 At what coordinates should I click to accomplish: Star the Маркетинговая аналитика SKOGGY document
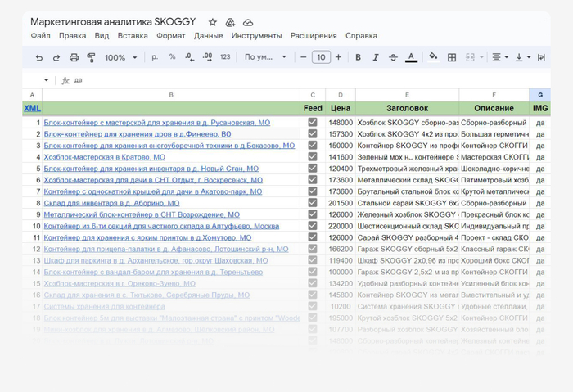(213, 22)
